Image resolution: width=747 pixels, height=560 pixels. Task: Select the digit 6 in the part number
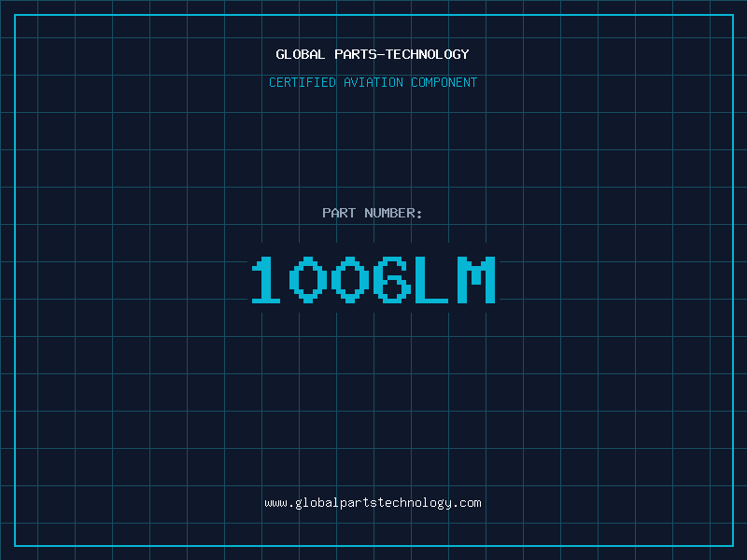392,279
